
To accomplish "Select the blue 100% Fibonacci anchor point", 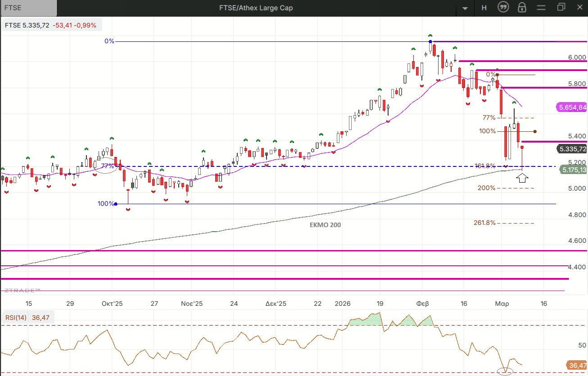I will pyautogui.click(x=116, y=204).
